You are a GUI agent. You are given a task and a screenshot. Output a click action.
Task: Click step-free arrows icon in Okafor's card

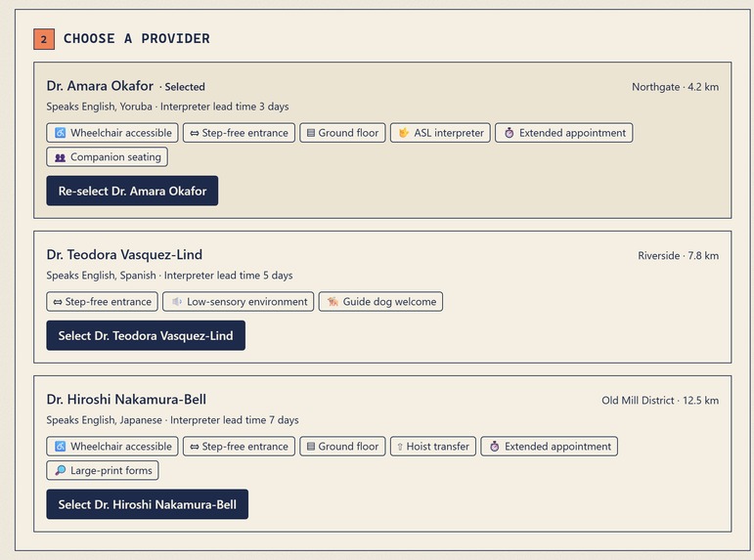pyautogui.click(x=195, y=133)
